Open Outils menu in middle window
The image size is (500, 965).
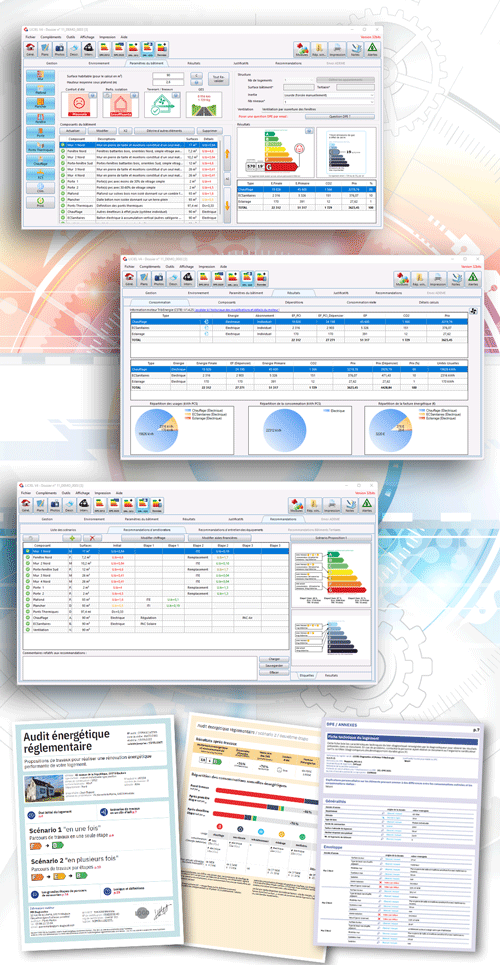pyautogui.click(x=170, y=265)
